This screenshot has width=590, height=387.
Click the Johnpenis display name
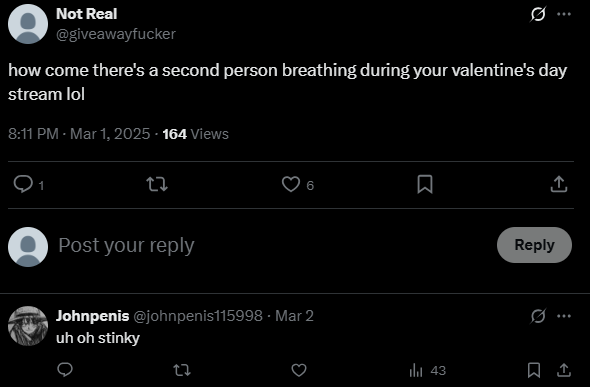(93, 316)
